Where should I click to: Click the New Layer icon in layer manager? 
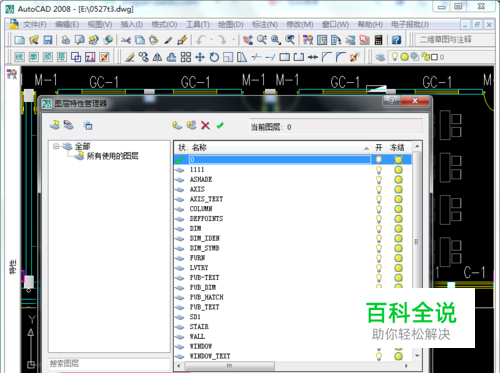tap(177, 126)
